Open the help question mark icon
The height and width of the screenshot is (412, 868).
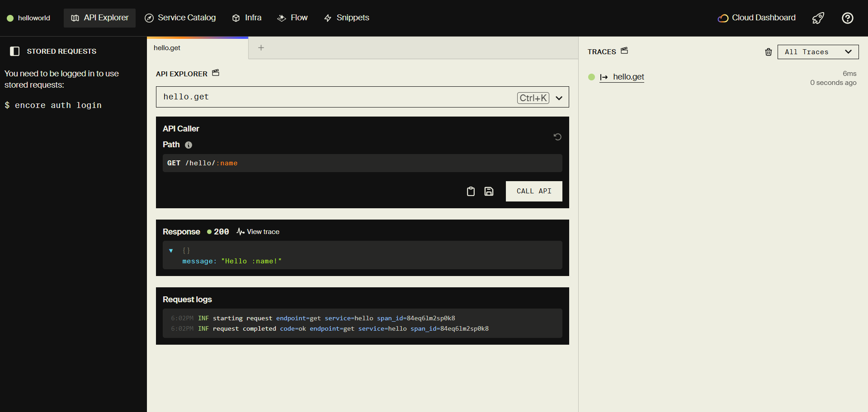coord(848,18)
